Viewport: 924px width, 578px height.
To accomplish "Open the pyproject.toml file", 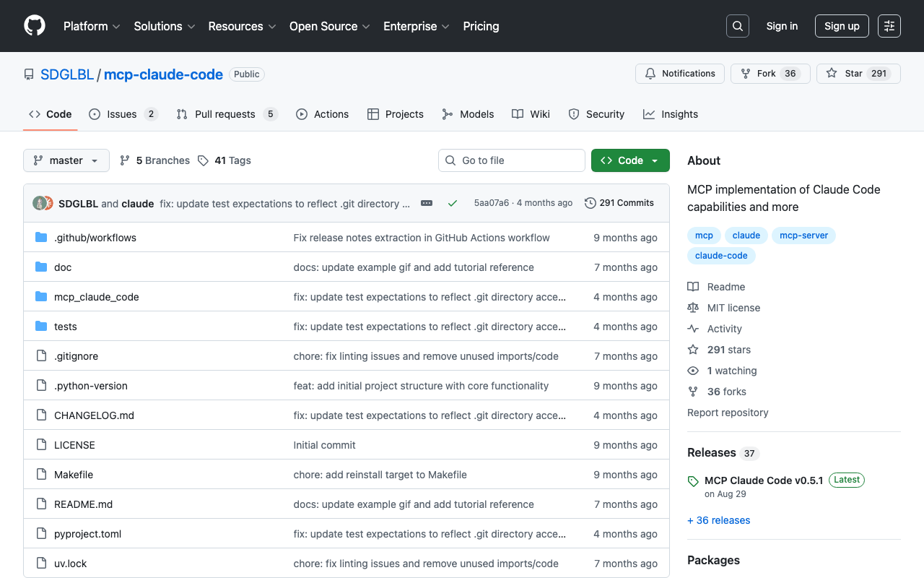I will [87, 534].
